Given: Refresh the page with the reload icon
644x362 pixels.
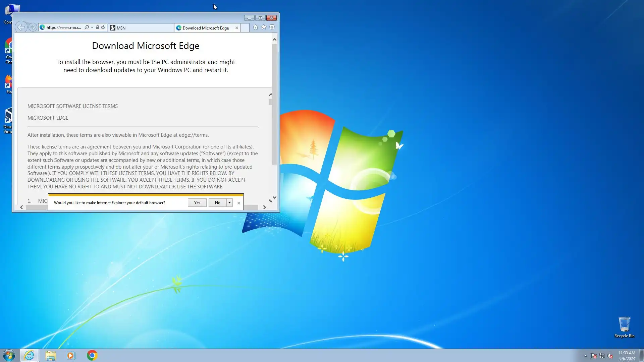Looking at the screenshot, I should (103, 27).
